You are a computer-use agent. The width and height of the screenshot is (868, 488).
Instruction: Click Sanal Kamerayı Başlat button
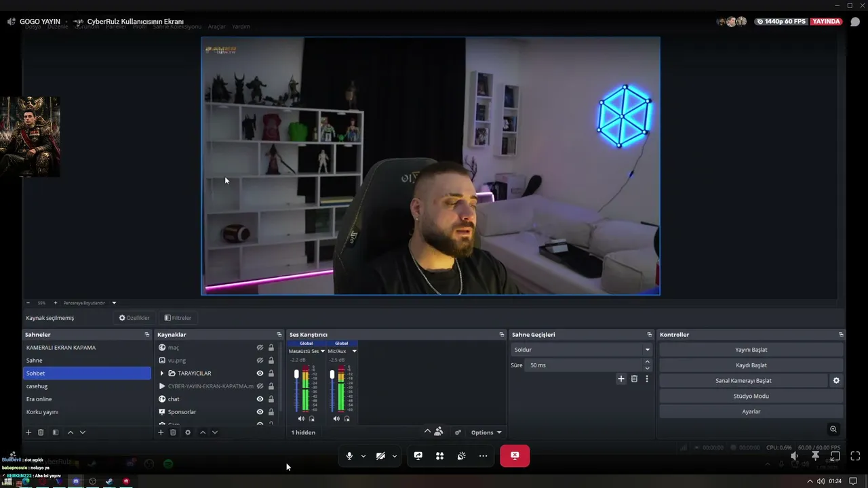pos(743,381)
